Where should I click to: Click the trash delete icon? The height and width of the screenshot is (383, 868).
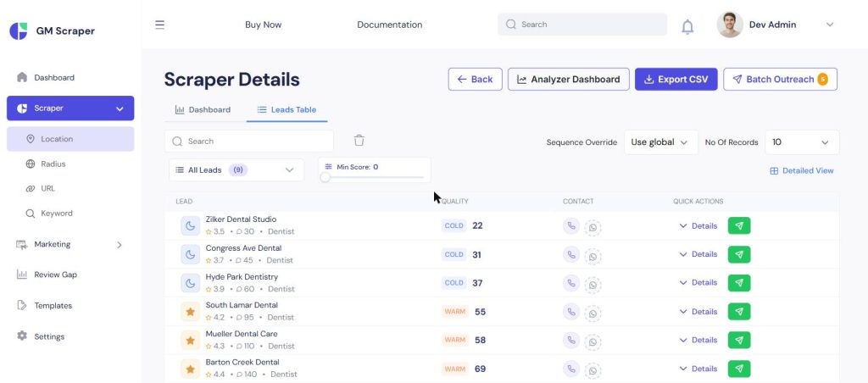click(x=359, y=141)
